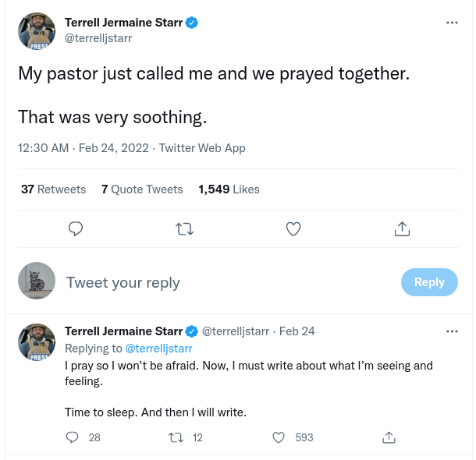Screen dimensions: 476x460
Task: Like the follow-up tweet with 593 likes
Action: coord(279,437)
